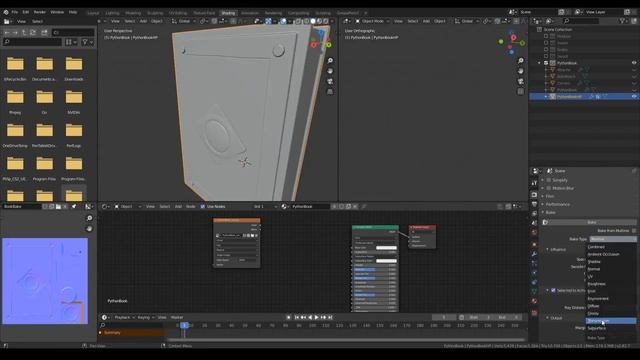Open Tool settings properties tab icon
The image size is (640, 360).
pos(534,183)
